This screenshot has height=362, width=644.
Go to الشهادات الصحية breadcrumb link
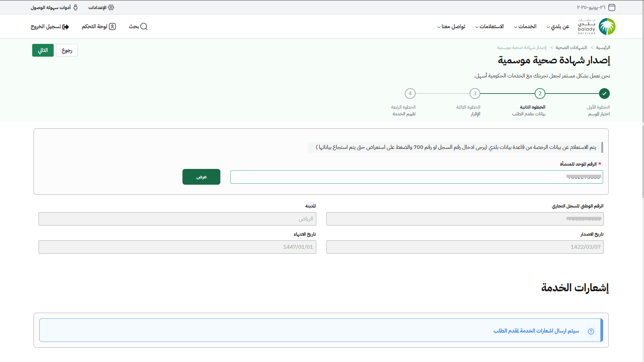point(571,48)
